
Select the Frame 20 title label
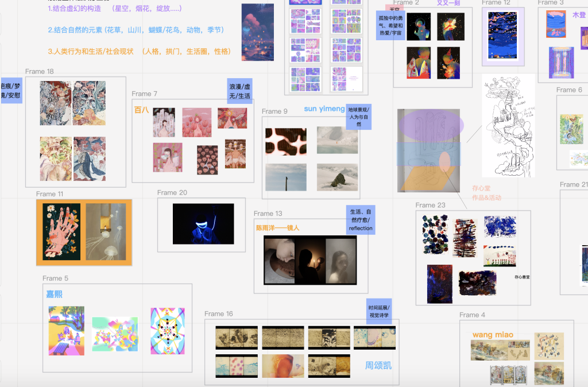pos(172,193)
